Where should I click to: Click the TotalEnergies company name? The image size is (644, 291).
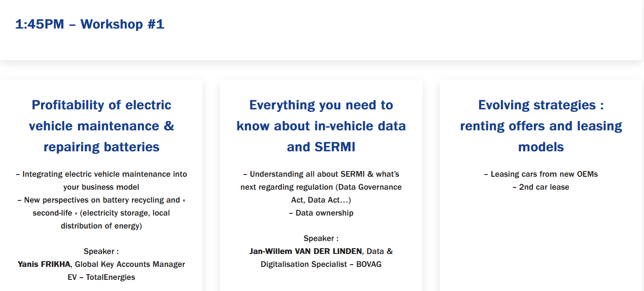pos(110,277)
